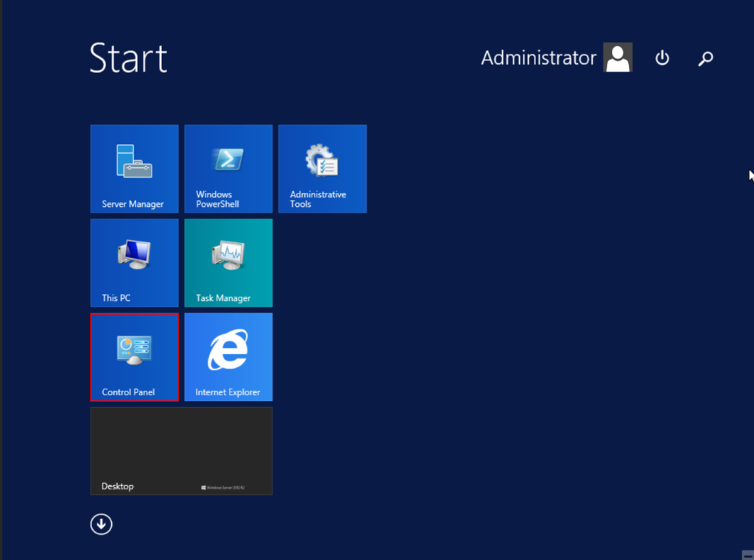
Task: Open the Desktop preview thumbnail
Action: (181, 442)
